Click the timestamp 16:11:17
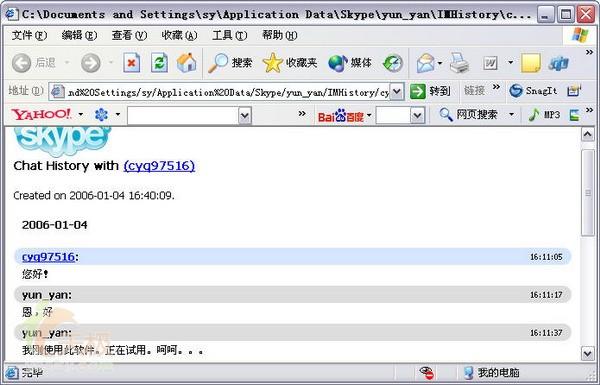Viewport: 600px width, 385px height. click(546, 295)
